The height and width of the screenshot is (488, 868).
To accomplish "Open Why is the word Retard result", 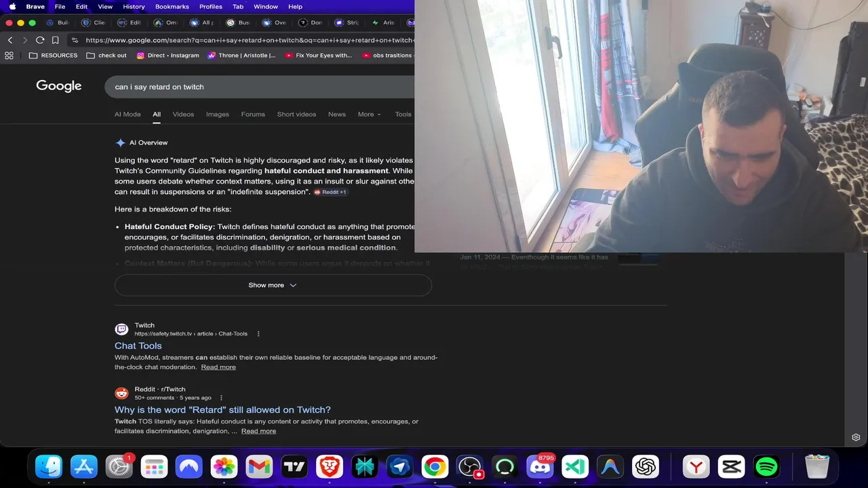I will tap(222, 409).
